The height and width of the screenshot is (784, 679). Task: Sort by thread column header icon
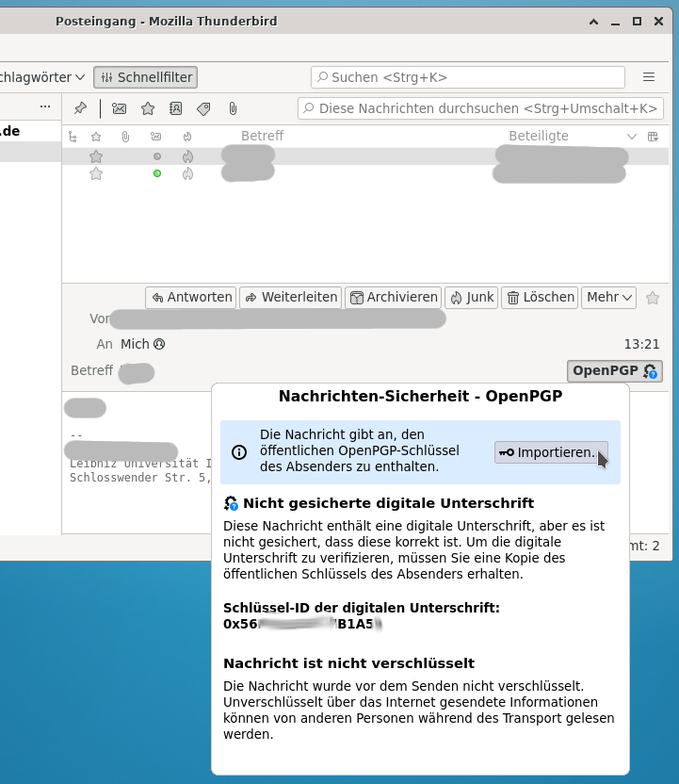click(x=73, y=137)
